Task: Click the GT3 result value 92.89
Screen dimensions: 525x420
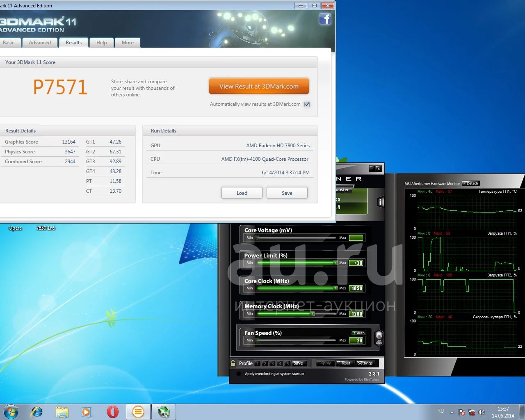Action: point(116,162)
